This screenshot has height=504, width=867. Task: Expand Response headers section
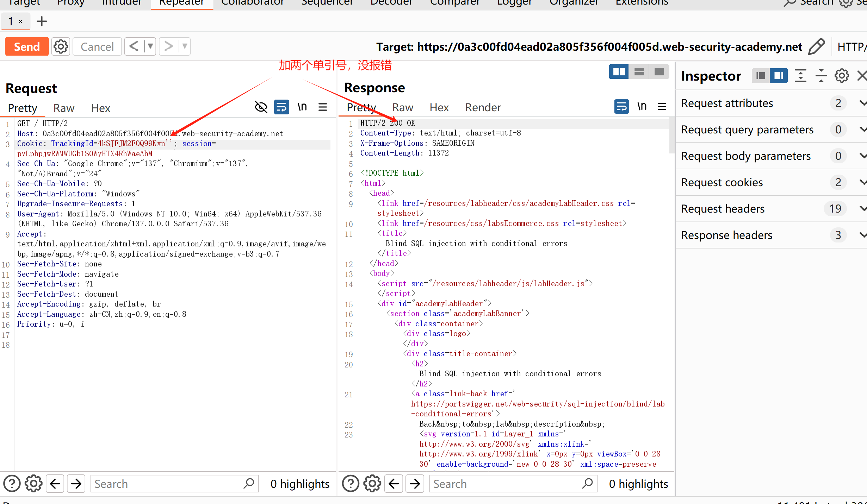coord(862,235)
